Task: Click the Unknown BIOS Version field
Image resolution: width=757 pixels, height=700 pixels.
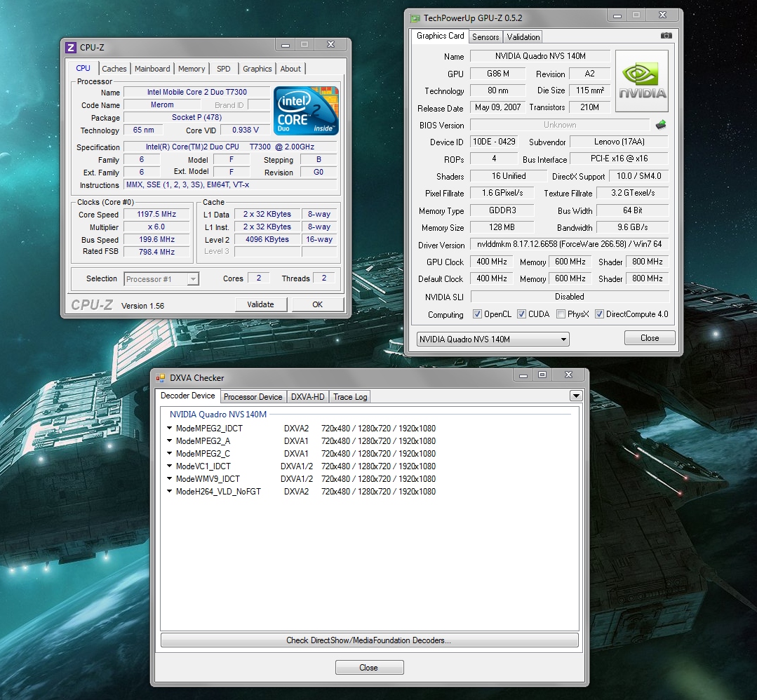Action: [x=560, y=125]
